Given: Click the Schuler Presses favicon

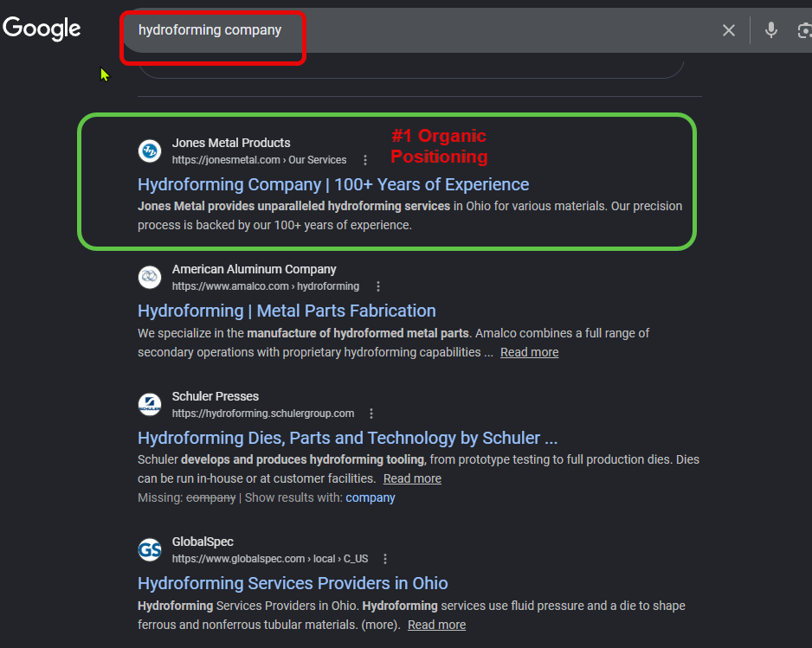Looking at the screenshot, I should (x=150, y=404).
